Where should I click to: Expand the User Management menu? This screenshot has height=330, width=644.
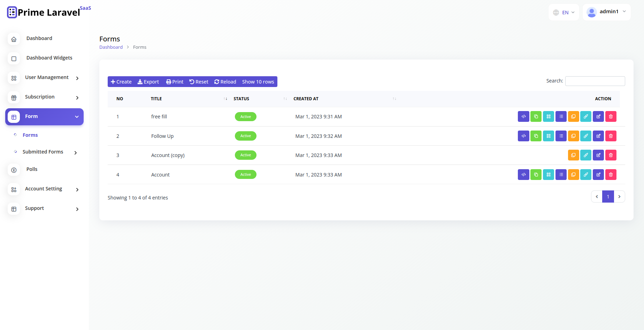click(47, 78)
